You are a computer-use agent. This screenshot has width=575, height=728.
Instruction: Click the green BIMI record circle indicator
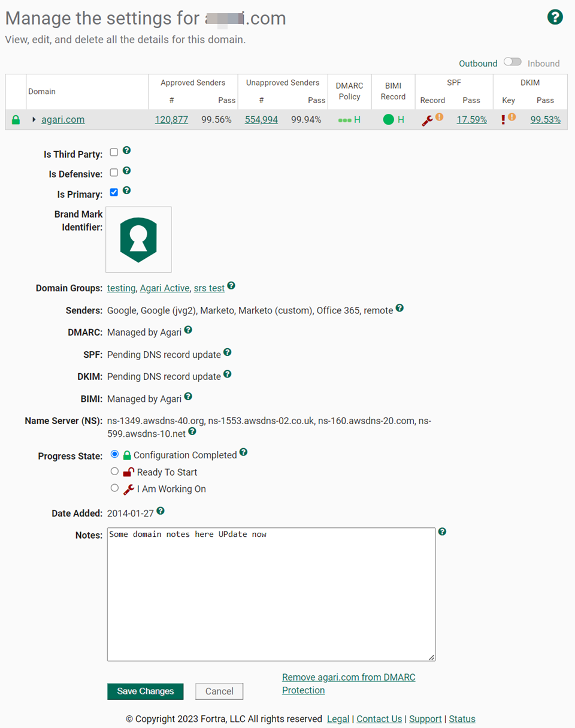tap(388, 120)
